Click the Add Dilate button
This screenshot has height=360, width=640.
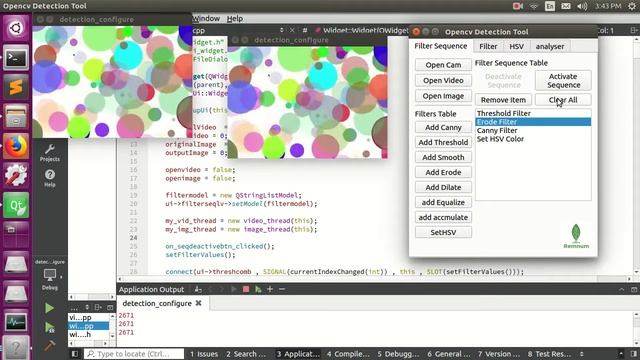pyautogui.click(x=443, y=187)
